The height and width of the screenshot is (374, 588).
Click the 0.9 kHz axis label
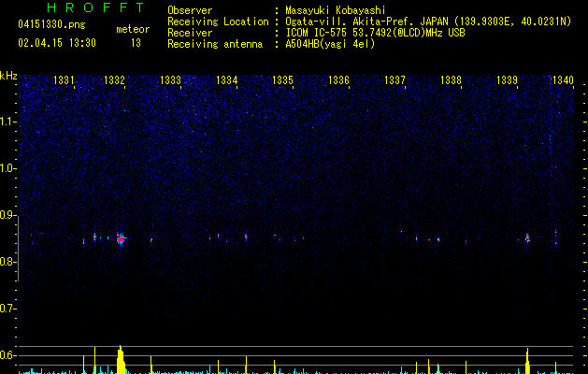click(x=7, y=215)
